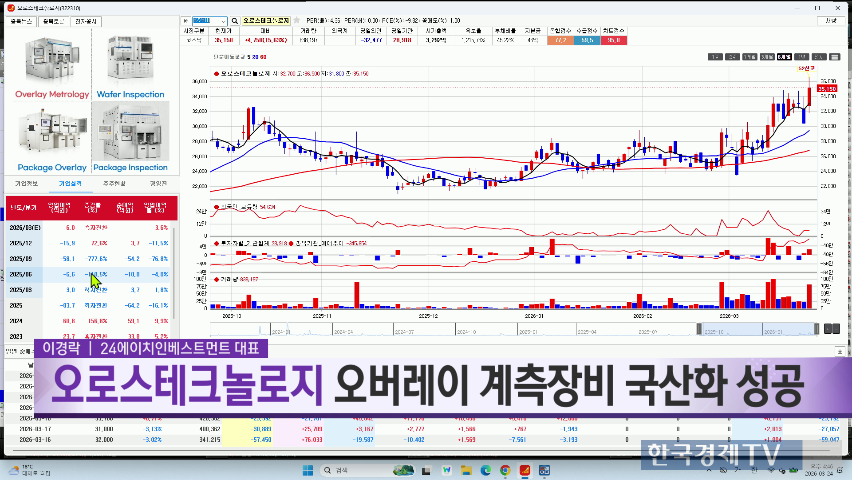Open the first tab above the product images
Image resolution: width=852 pixels, height=480 pixels.
click(x=21, y=20)
